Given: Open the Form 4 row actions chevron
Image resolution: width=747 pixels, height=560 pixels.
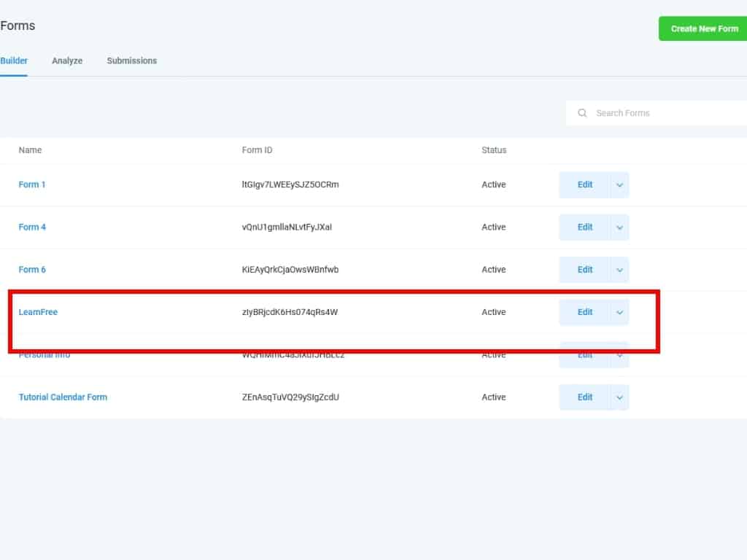Looking at the screenshot, I should click(x=619, y=227).
